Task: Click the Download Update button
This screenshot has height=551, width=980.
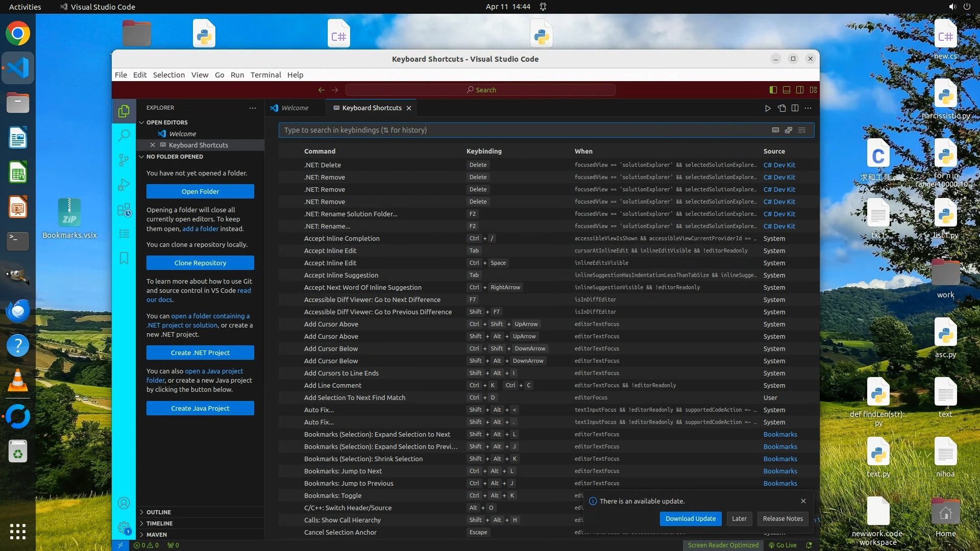Action: click(x=690, y=519)
